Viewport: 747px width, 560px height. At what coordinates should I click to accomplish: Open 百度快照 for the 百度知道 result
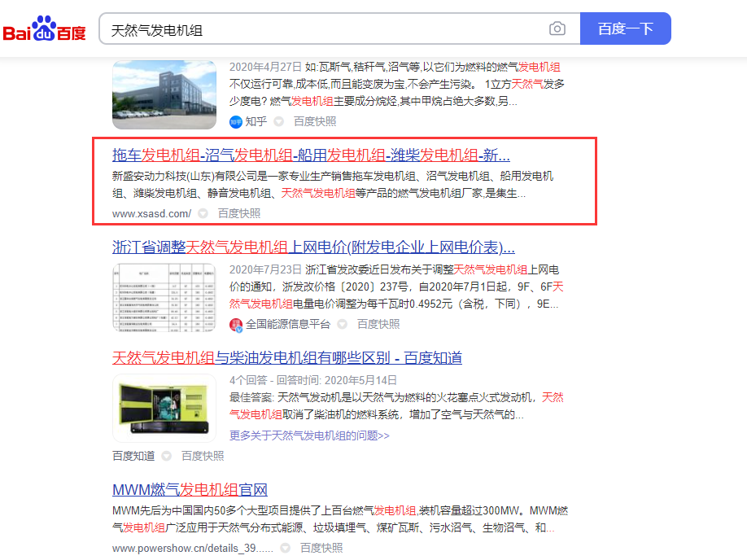203,456
